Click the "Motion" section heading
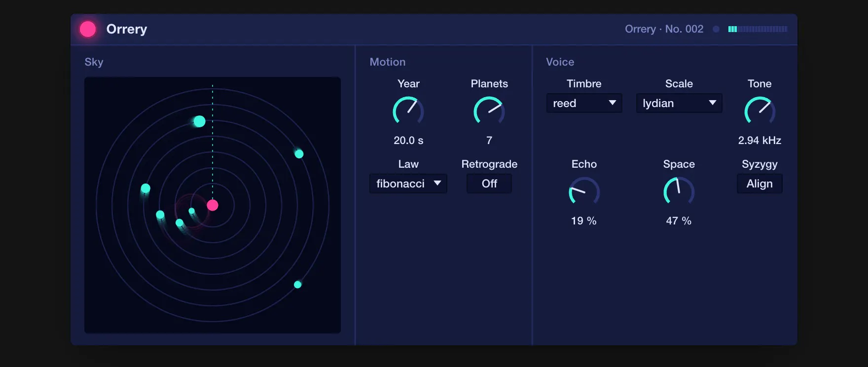 coord(388,62)
